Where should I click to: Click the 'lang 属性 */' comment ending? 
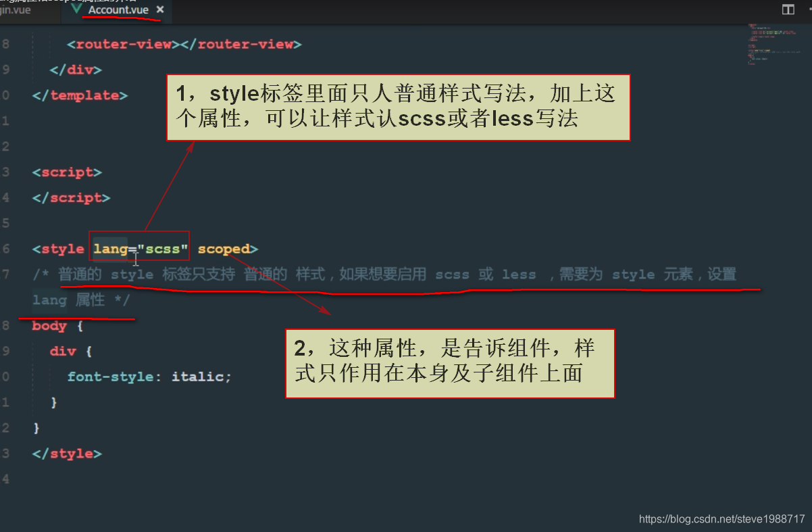coord(80,301)
